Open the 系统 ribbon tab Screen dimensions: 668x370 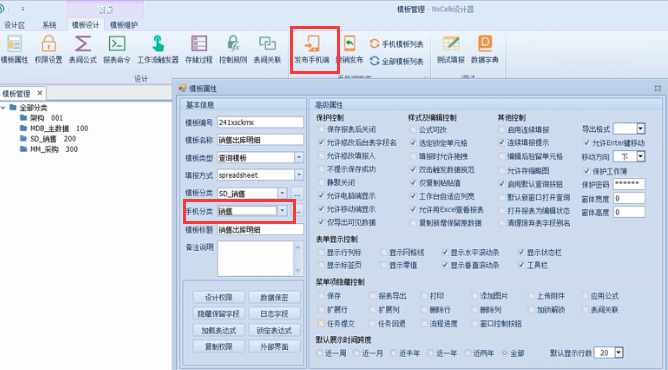(49, 25)
